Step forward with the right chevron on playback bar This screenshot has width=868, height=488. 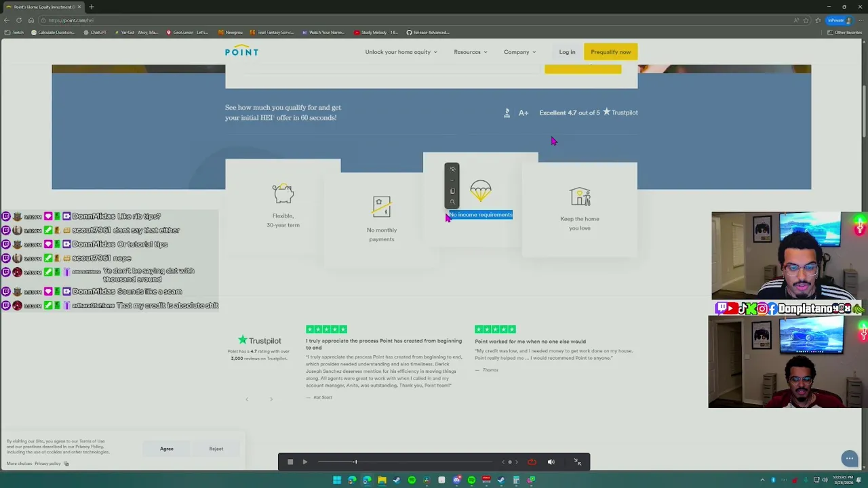coord(517,462)
